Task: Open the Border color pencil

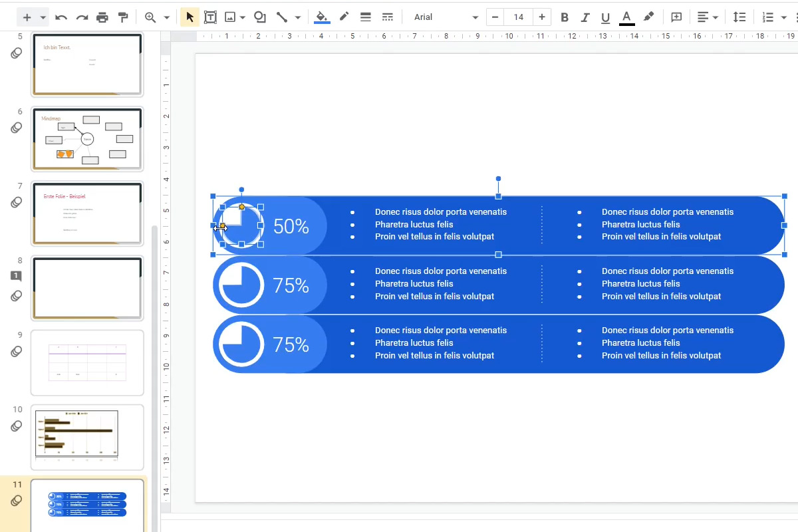Action: tap(344, 17)
